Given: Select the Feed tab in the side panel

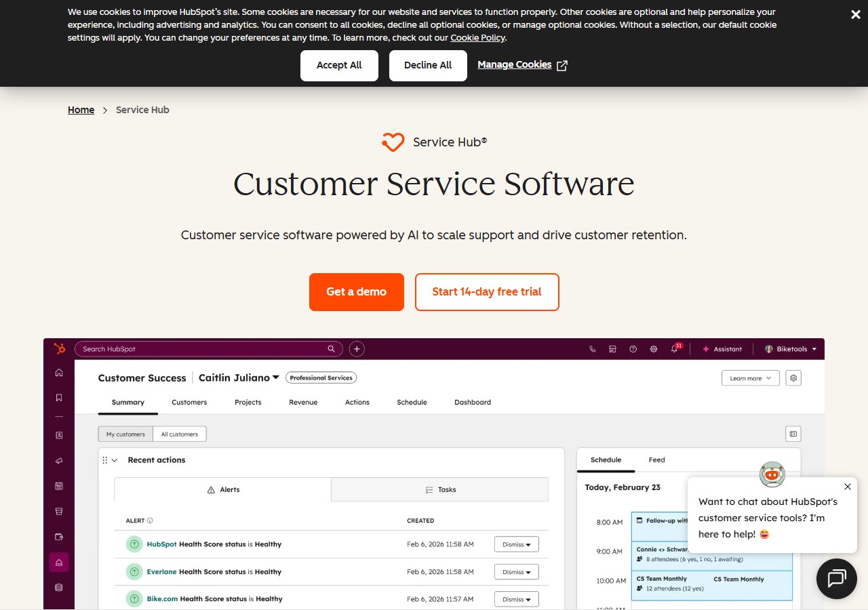Looking at the screenshot, I should (656, 460).
